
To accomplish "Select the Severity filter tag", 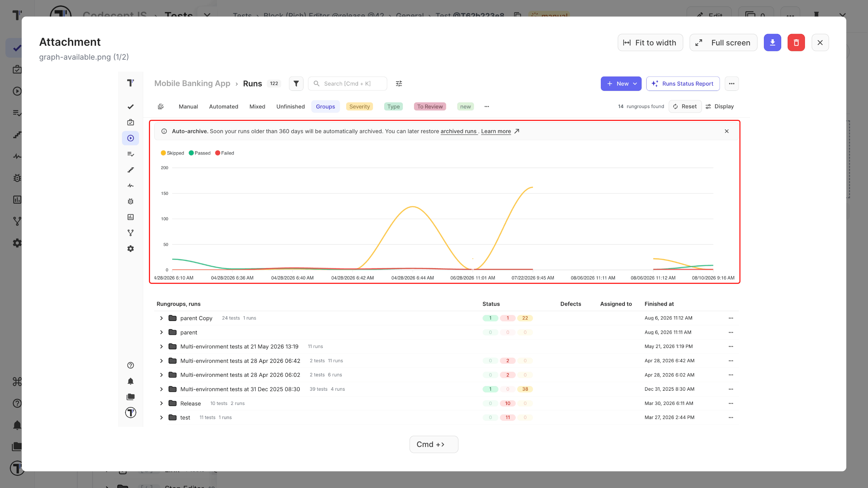I will (359, 106).
